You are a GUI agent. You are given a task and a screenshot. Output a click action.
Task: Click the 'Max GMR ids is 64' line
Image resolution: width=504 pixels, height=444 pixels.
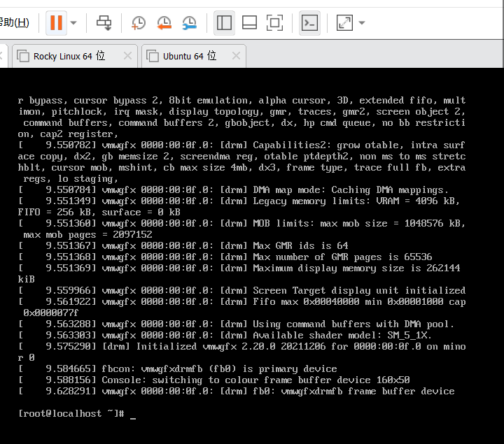point(183,245)
